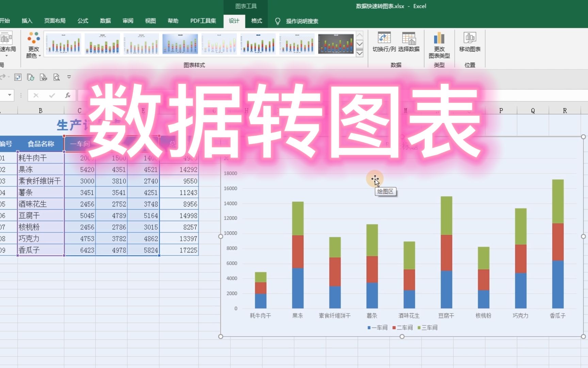Click the Print Preview icon in quick access toolbar
The height and width of the screenshot is (368, 588).
point(56,77)
